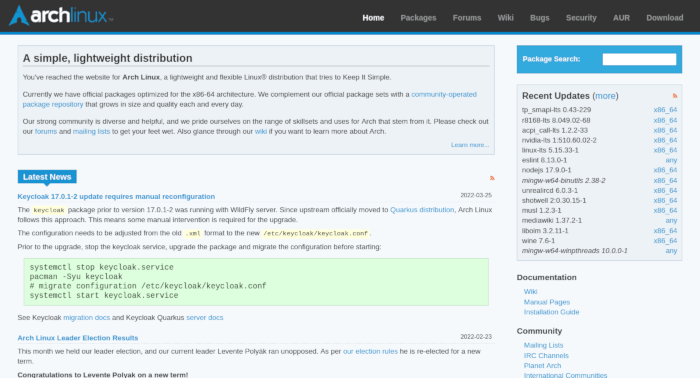The height and width of the screenshot is (378, 700).
Task: Follow the 'our election rules' link
Action: click(x=370, y=352)
